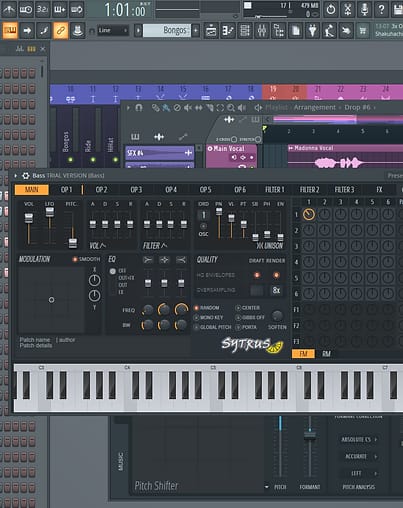403x508 pixels.
Task: Open the 8x oversampling render selector
Action: [276, 290]
